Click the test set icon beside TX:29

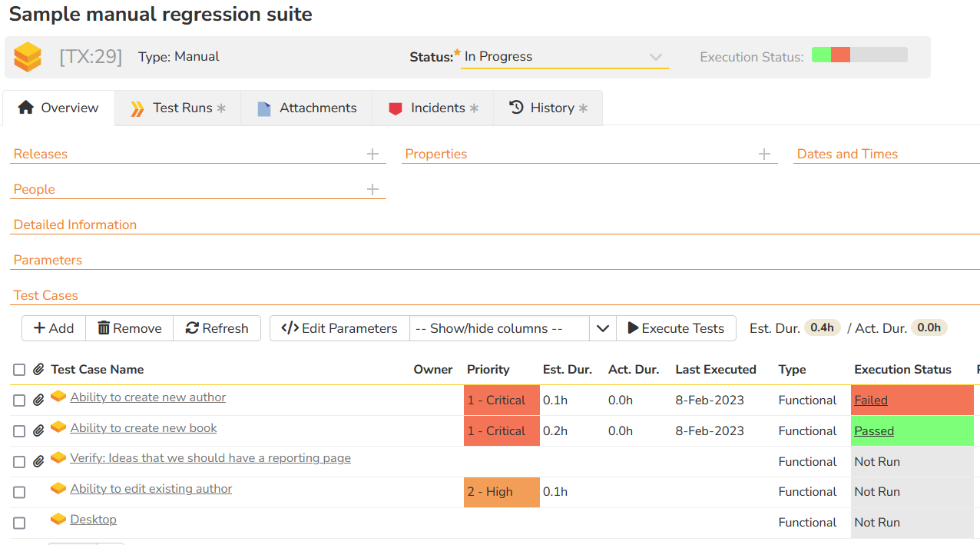tap(28, 57)
